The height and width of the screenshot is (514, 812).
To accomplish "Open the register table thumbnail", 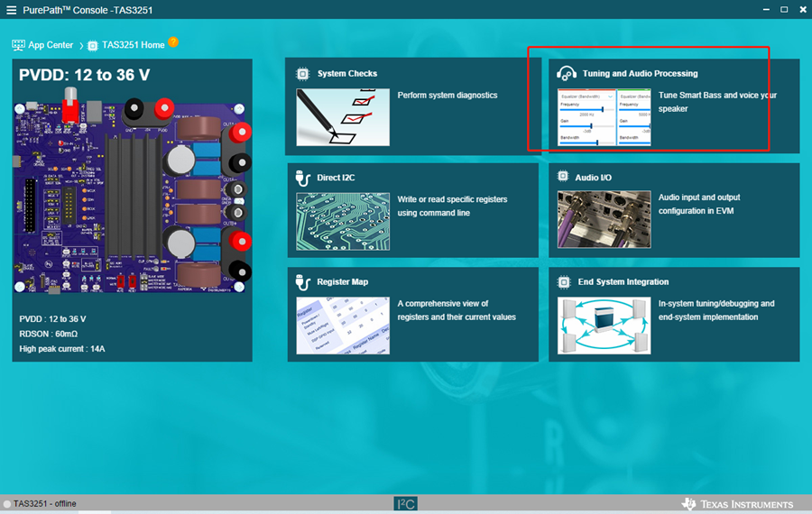I will click(x=343, y=326).
